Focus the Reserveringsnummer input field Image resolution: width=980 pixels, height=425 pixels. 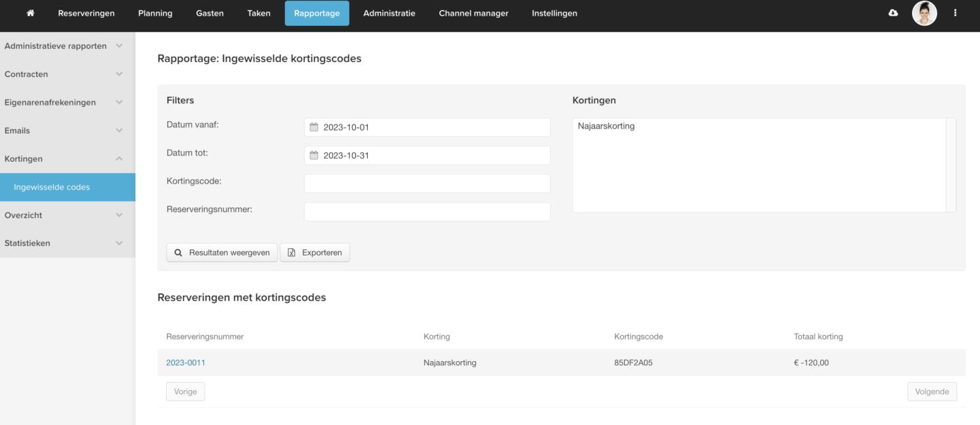click(x=427, y=211)
